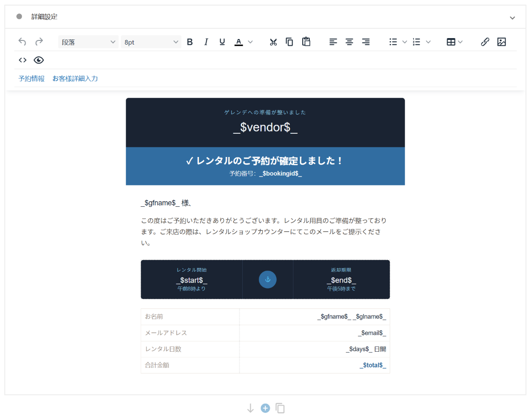Insert numbered list
532x419 pixels.
click(x=416, y=42)
